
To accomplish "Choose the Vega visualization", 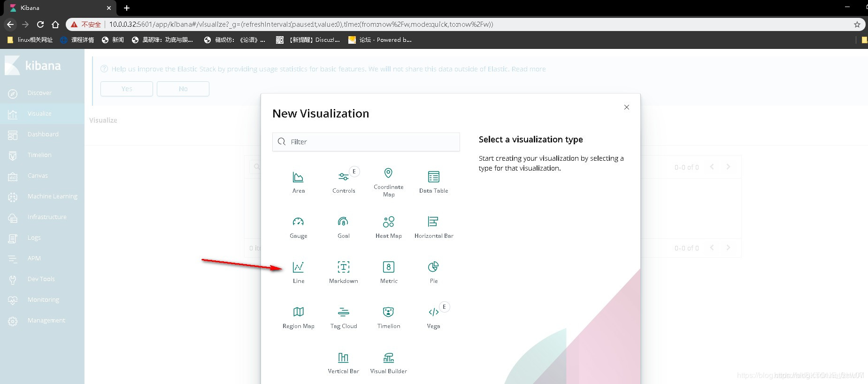I will point(433,318).
